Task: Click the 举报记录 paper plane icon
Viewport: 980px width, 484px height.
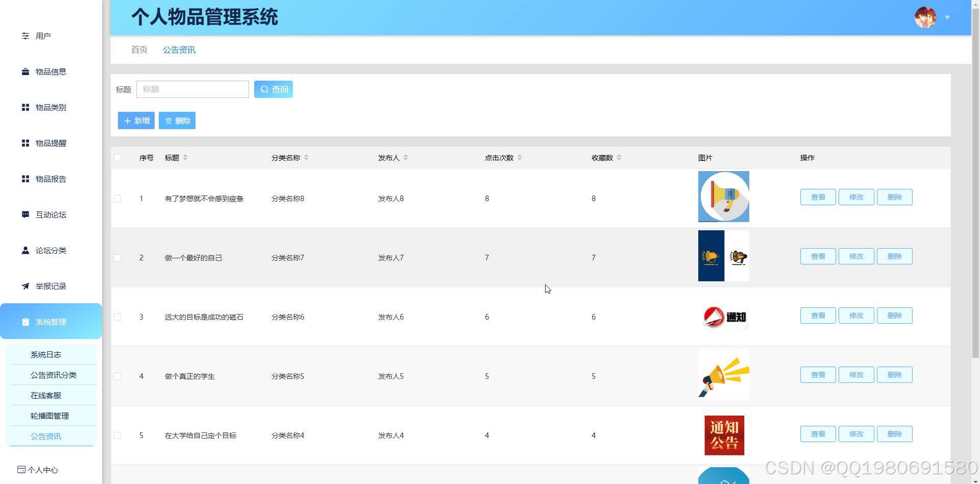Action: (x=25, y=286)
